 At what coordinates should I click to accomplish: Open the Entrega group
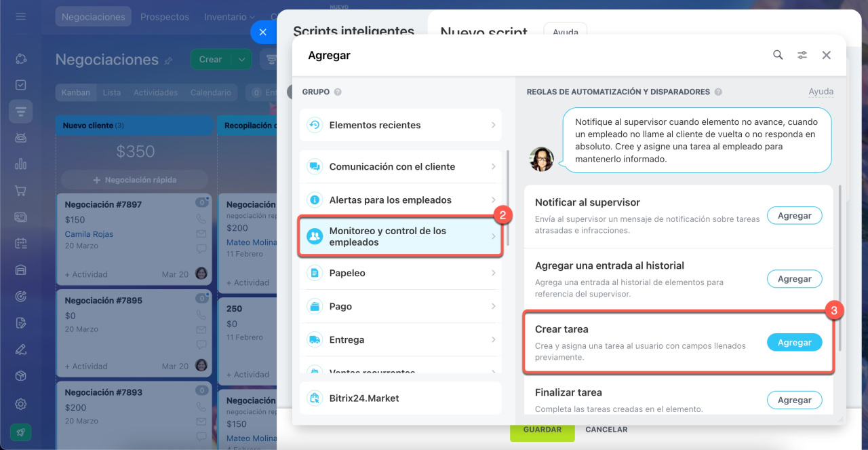[401, 339]
